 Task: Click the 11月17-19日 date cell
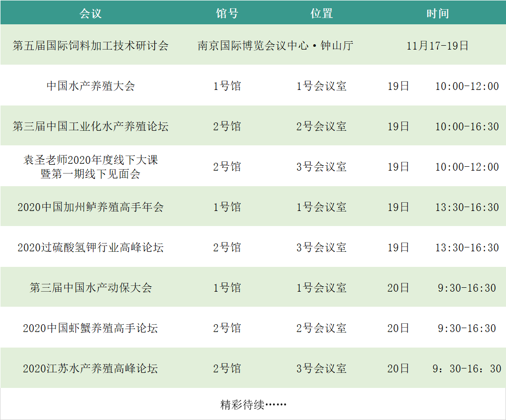437,46
